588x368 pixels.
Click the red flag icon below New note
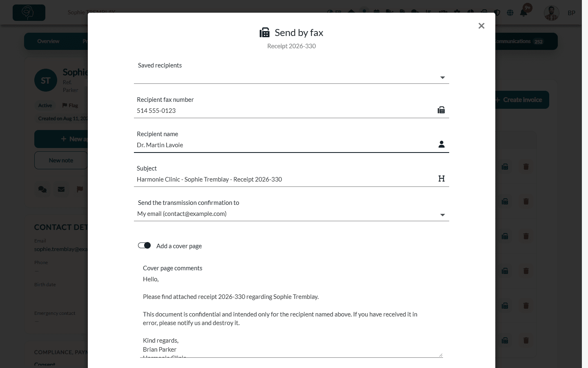point(80,189)
